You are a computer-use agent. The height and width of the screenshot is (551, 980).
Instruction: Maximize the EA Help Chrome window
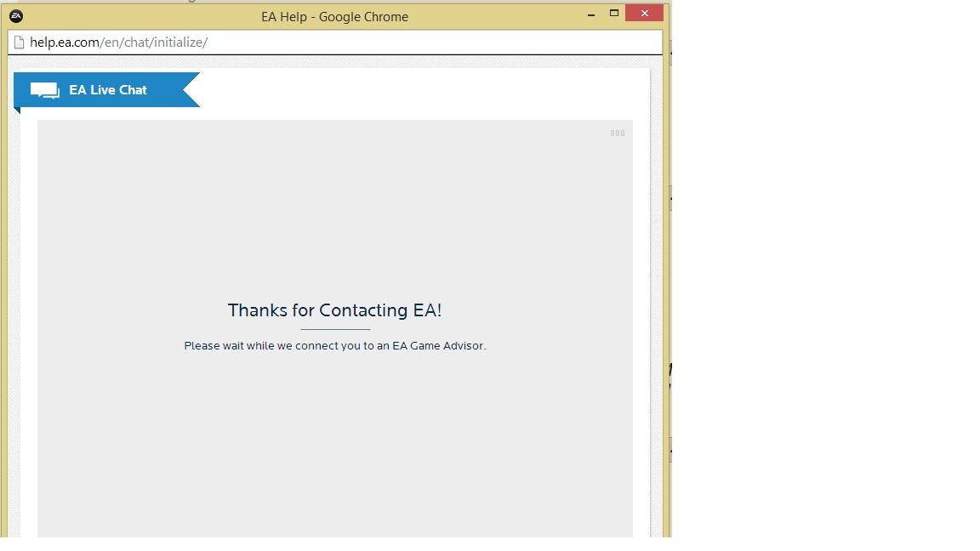tap(613, 13)
